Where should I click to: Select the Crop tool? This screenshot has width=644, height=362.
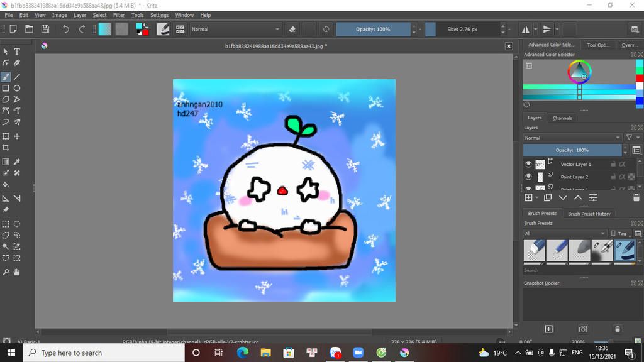[6, 148]
